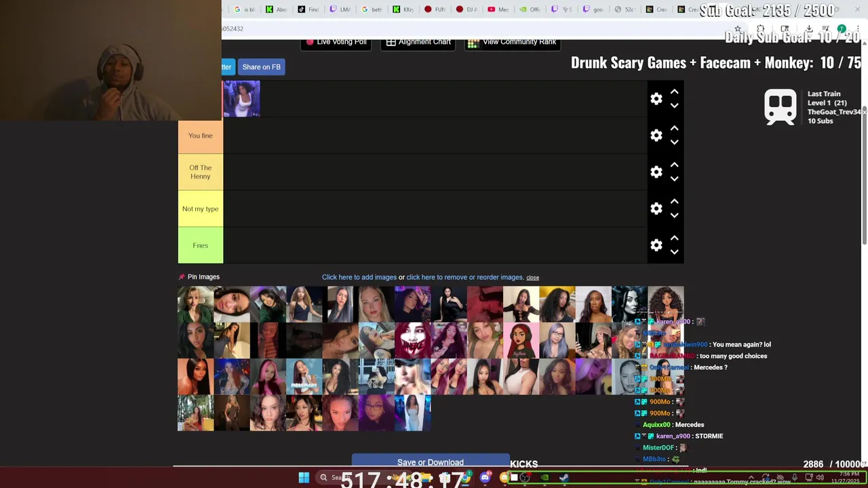The height and width of the screenshot is (488, 868).
Task: Expand the system tray hidden icons chevron
Action: click(x=751, y=478)
